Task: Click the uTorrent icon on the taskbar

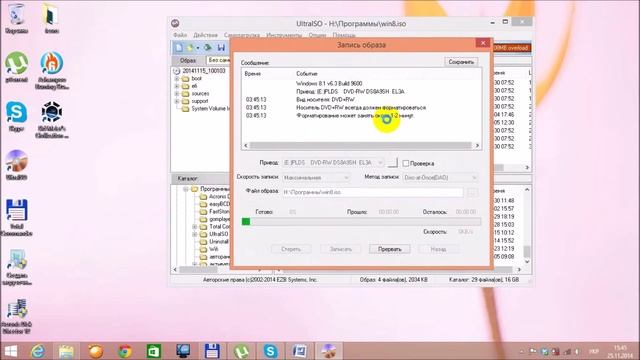Action: [x=241, y=351]
